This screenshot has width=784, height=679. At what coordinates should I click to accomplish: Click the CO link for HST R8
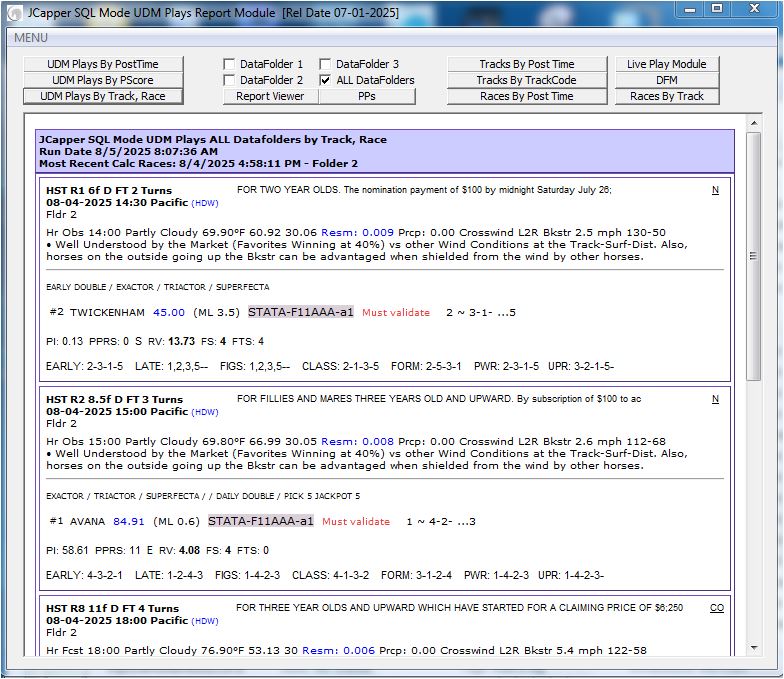[x=717, y=608]
